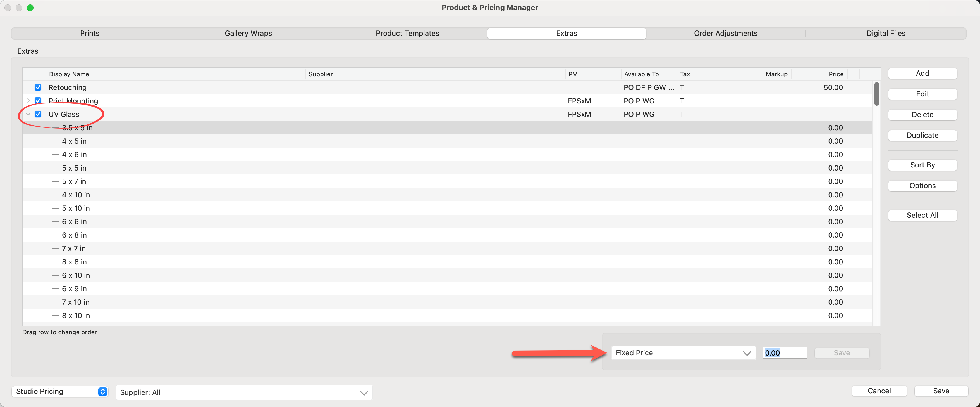
Task: Click the Sort By button
Action: [x=922, y=165]
